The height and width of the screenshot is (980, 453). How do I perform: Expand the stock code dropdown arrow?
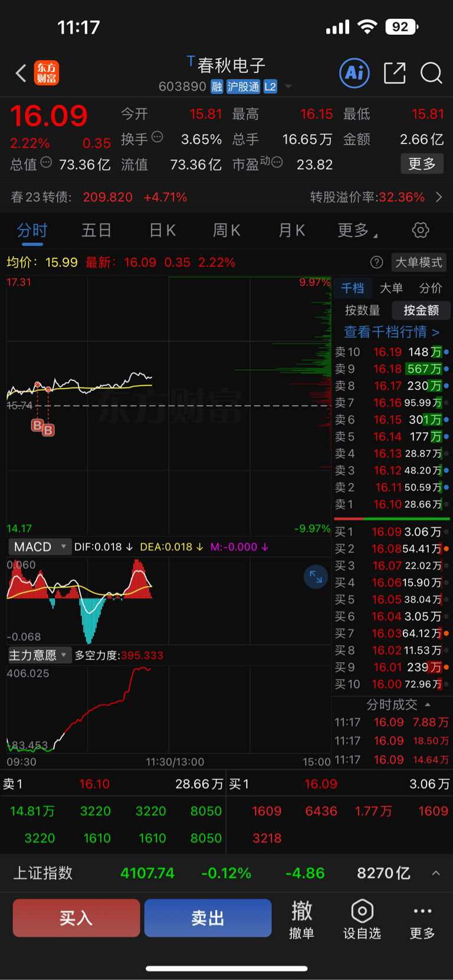pyautogui.click(x=288, y=87)
